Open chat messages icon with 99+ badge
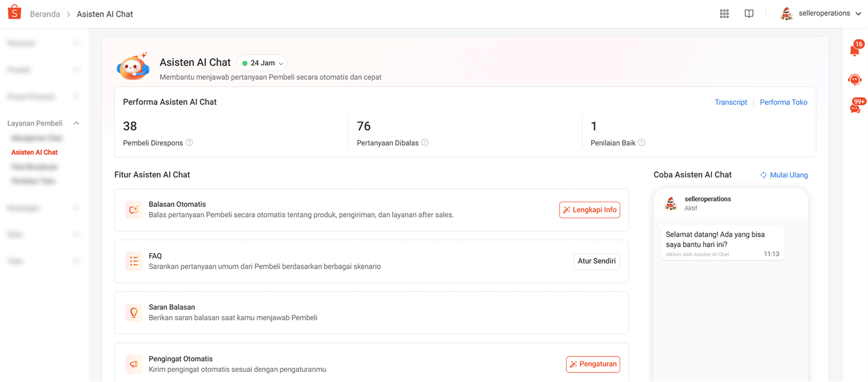 pyautogui.click(x=856, y=107)
